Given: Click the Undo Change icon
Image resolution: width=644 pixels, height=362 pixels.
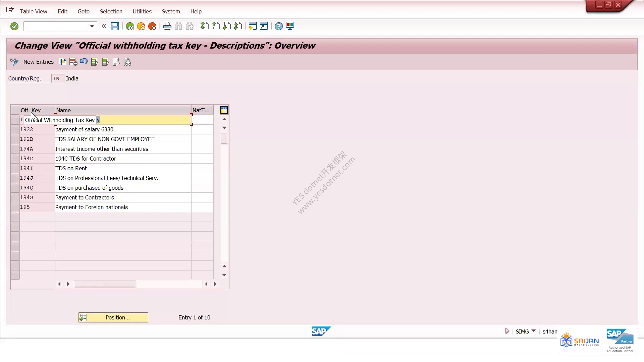Looking at the screenshot, I should click(x=84, y=62).
